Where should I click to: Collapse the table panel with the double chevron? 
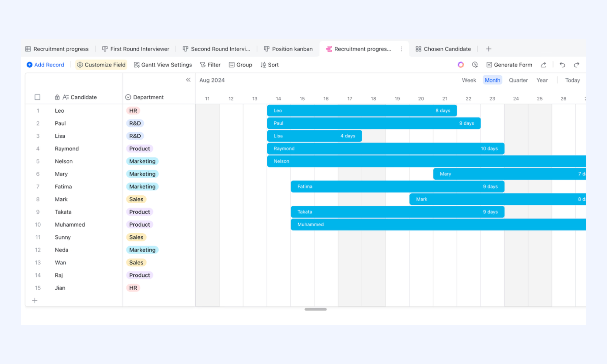(188, 80)
